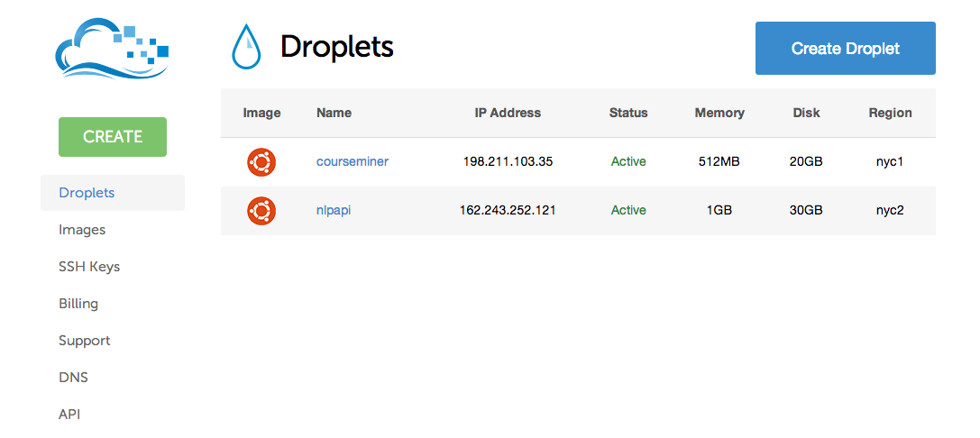Screen dimensions: 980x438
Task: Click the Active status of nlpapi
Action: [628, 211]
